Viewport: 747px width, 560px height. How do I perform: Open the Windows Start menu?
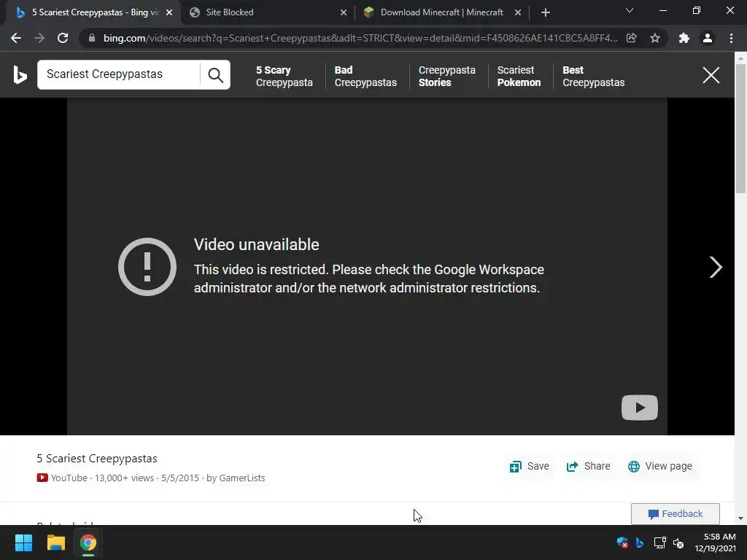click(x=23, y=542)
